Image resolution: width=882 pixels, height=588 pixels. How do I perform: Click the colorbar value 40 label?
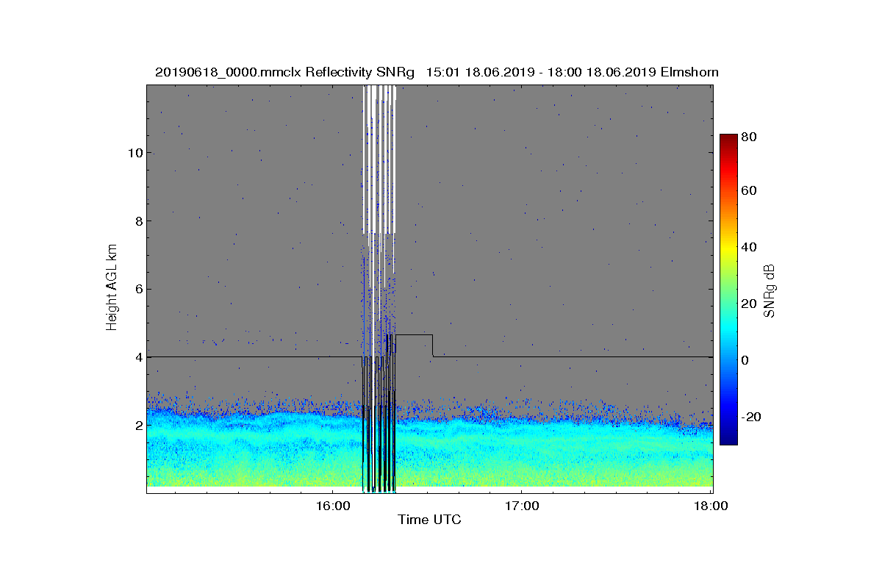(750, 247)
